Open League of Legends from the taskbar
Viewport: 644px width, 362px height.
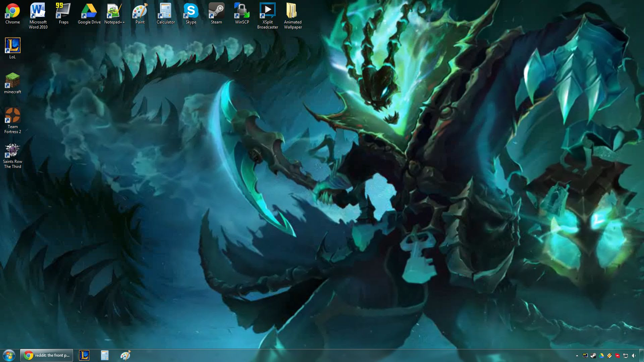point(84,355)
